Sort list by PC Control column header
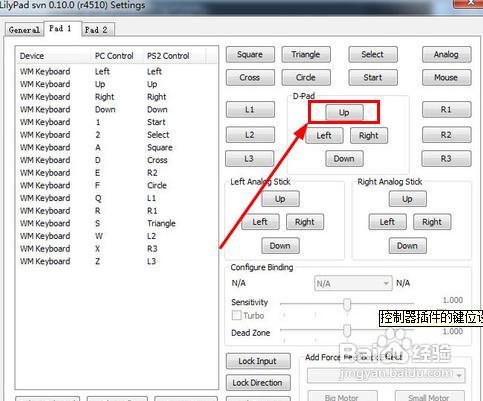Image resolution: width=483 pixels, height=401 pixels. pos(117,56)
